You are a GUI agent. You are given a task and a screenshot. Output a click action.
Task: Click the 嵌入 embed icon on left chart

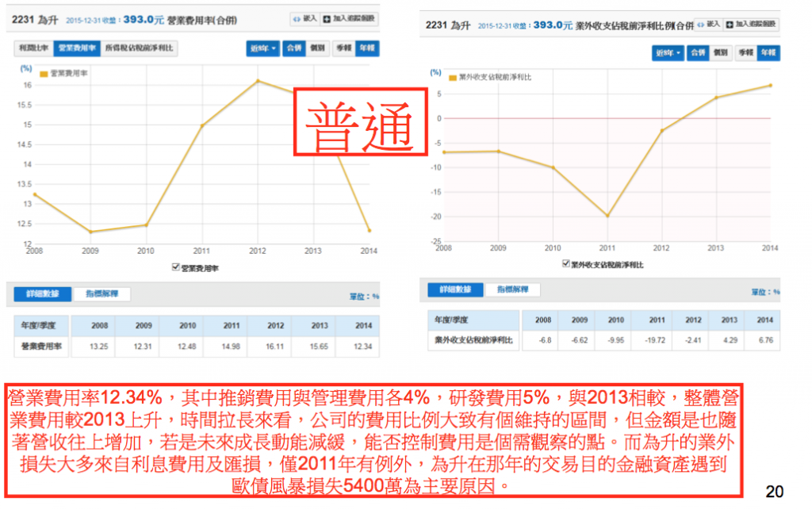click(297, 18)
